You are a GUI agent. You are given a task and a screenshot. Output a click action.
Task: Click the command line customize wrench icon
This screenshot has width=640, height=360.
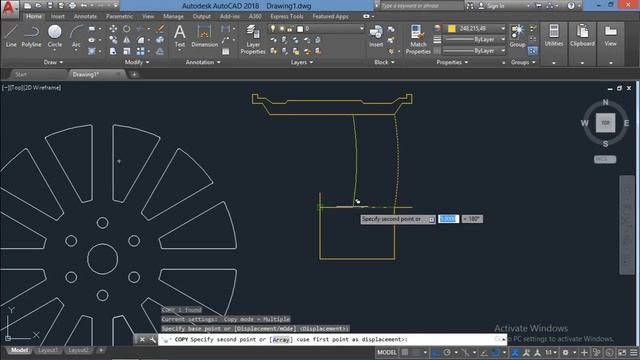coord(153,339)
